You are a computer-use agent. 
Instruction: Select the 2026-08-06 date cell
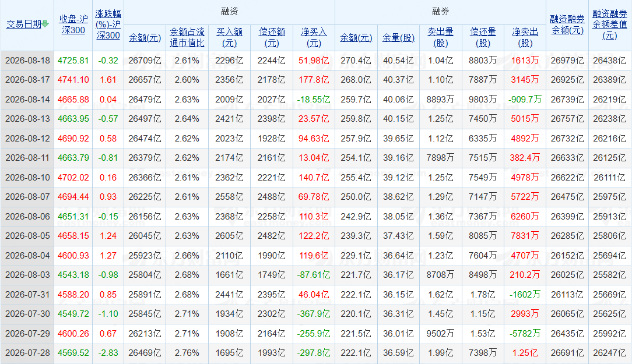[x=27, y=217]
